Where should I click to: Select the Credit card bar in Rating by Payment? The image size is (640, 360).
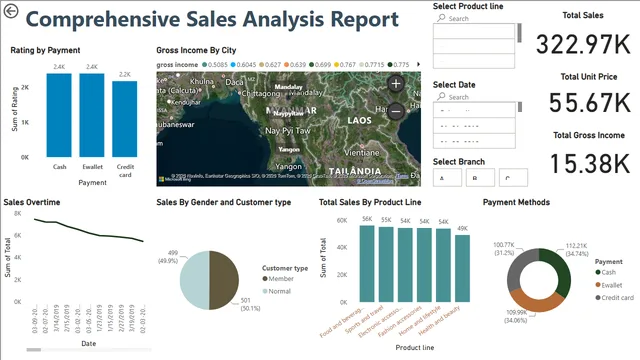click(x=125, y=119)
